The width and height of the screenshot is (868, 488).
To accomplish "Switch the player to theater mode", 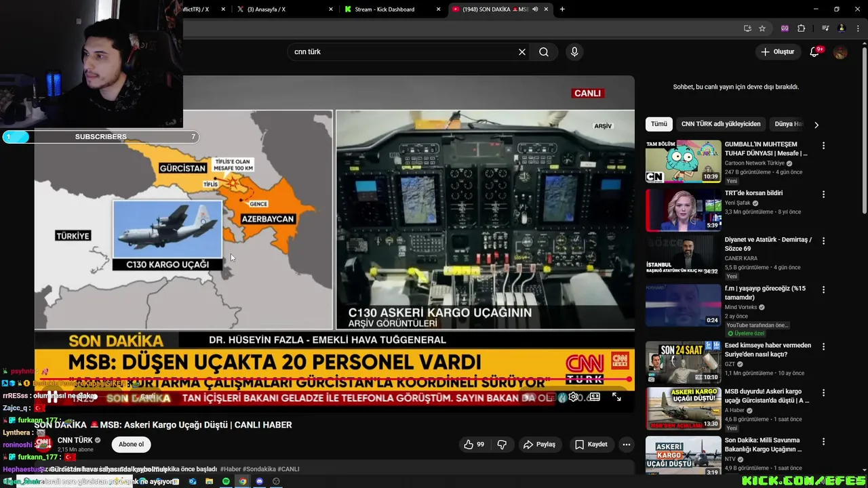I will pyautogui.click(x=595, y=397).
